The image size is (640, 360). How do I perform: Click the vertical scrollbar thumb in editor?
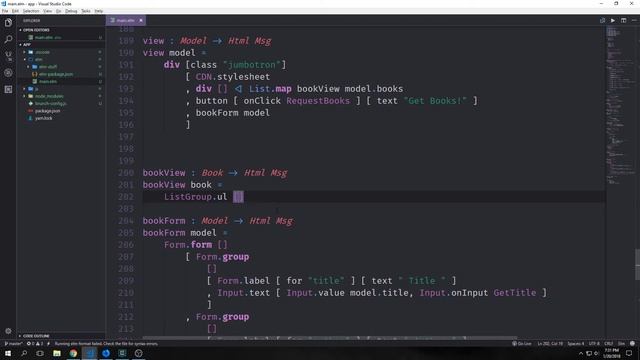tap(638, 264)
